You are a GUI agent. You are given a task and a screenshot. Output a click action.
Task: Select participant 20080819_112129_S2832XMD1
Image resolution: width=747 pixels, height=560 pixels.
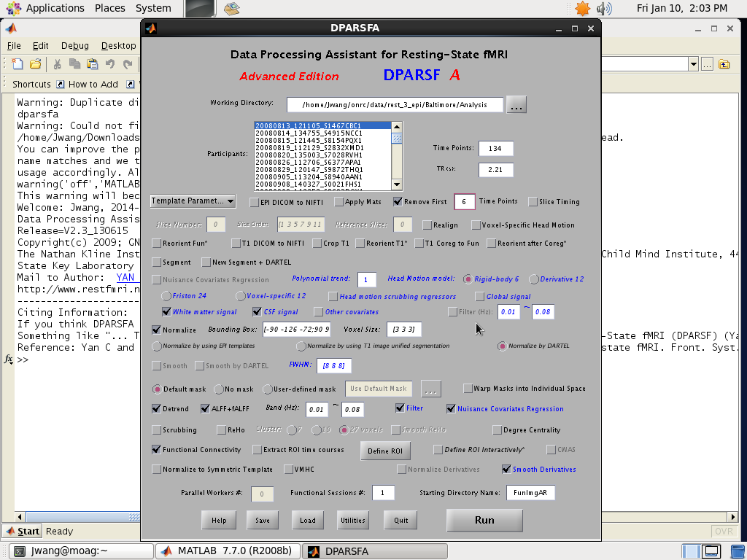[323, 147]
